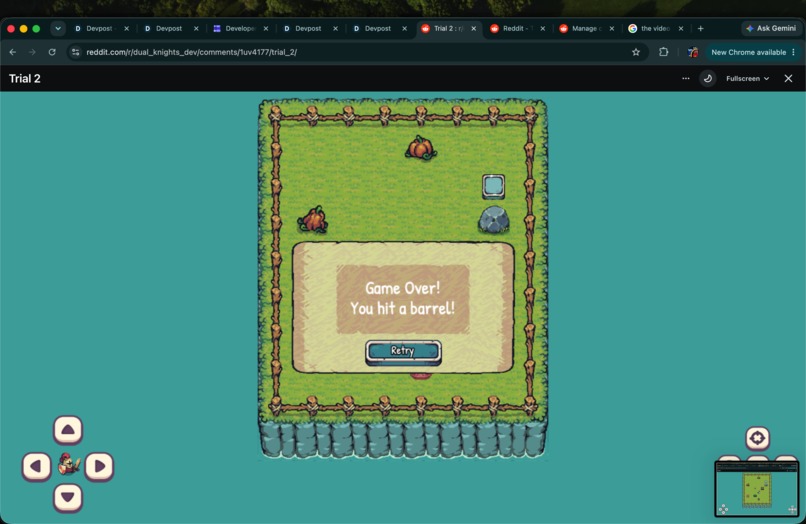Switch to the Google 'the video' tab
The height and width of the screenshot is (524, 806).
click(655, 28)
